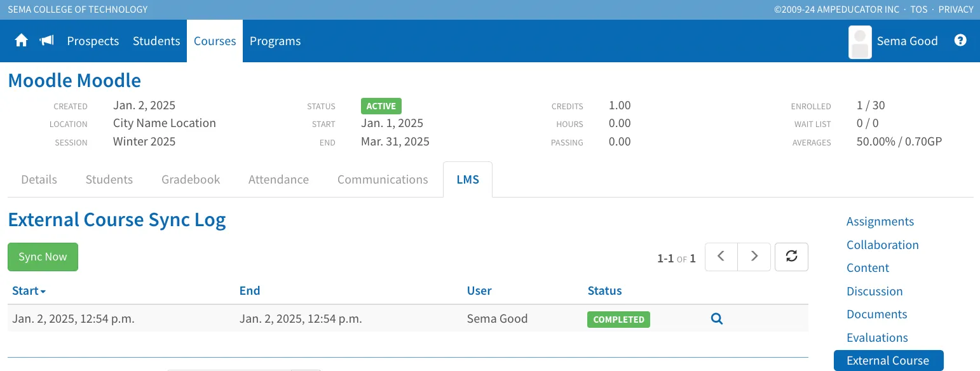980x371 pixels.
Task: Open Discussion in the LMS sidebar
Action: coord(875,292)
